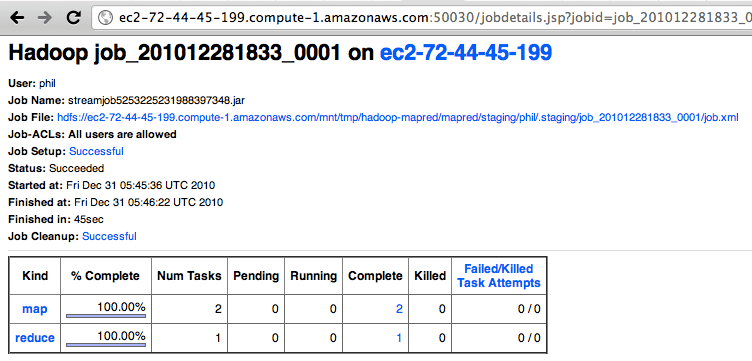The width and height of the screenshot is (752, 361).
Task: Click the browser forward arrow
Action: (45, 18)
